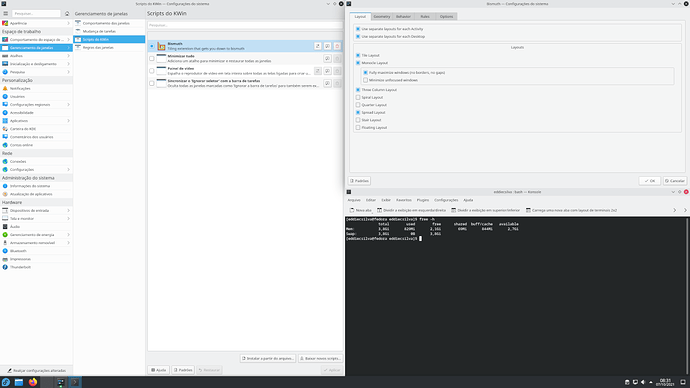690x388 pixels.
Task: Open Carteira do KDE settings
Action: (36, 129)
